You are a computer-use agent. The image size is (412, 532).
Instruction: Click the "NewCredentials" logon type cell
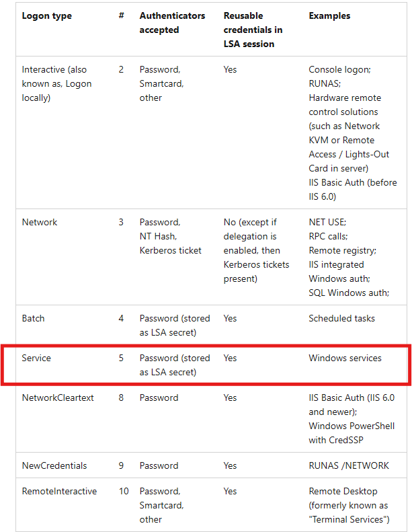point(54,465)
